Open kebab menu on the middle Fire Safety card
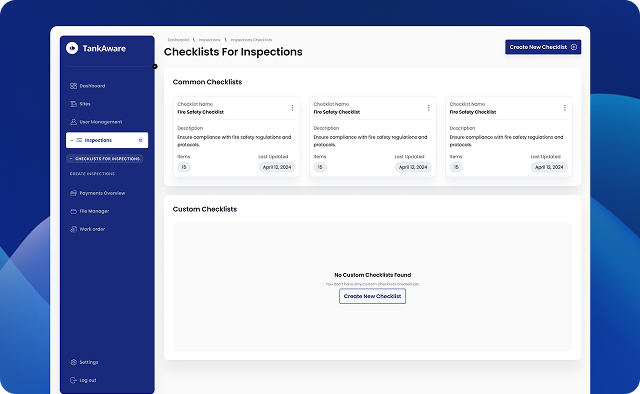The image size is (640, 394). (x=429, y=108)
